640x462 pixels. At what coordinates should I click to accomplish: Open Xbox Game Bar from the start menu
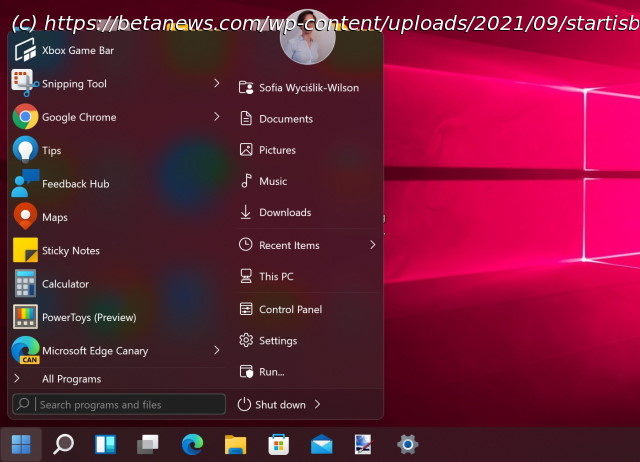click(x=77, y=50)
